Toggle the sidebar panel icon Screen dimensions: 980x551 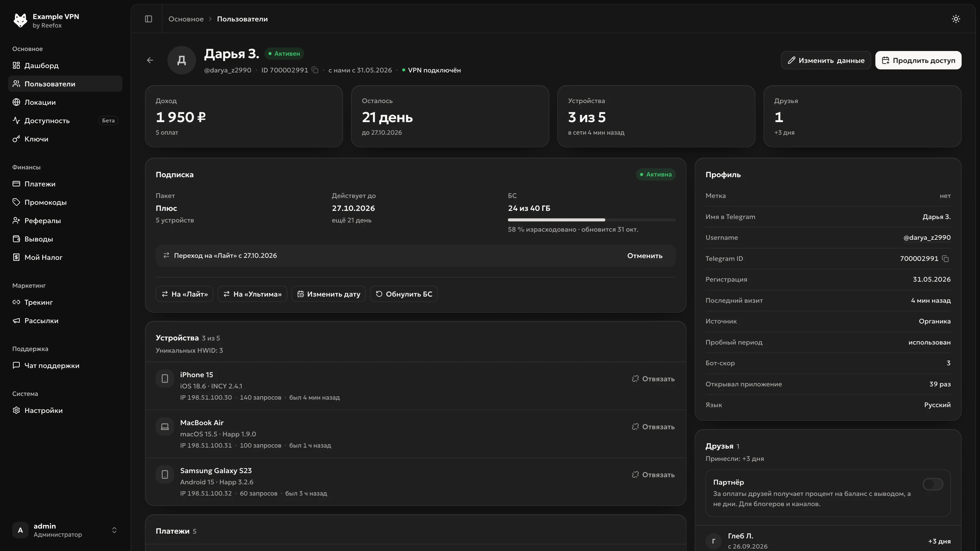pyautogui.click(x=148, y=19)
